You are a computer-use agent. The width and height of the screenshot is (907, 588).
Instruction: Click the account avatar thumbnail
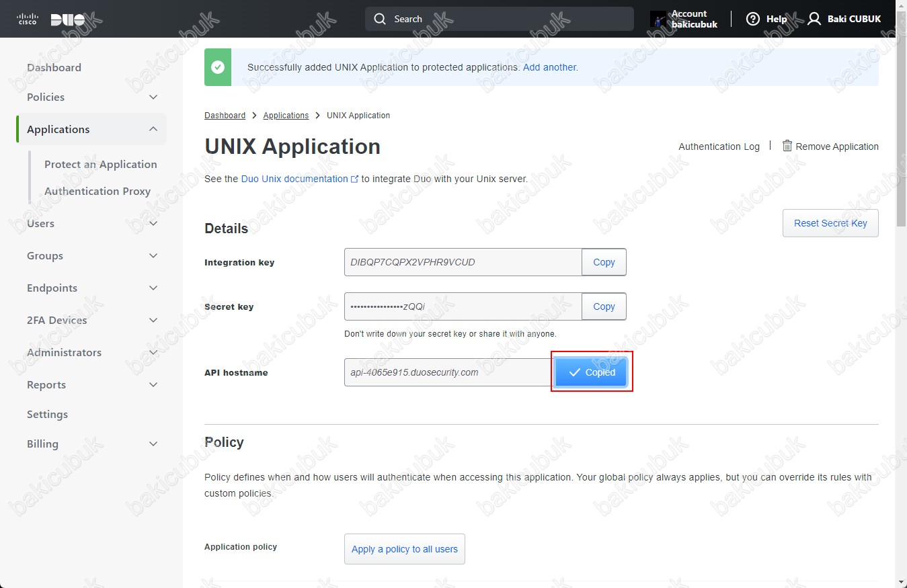(x=658, y=19)
